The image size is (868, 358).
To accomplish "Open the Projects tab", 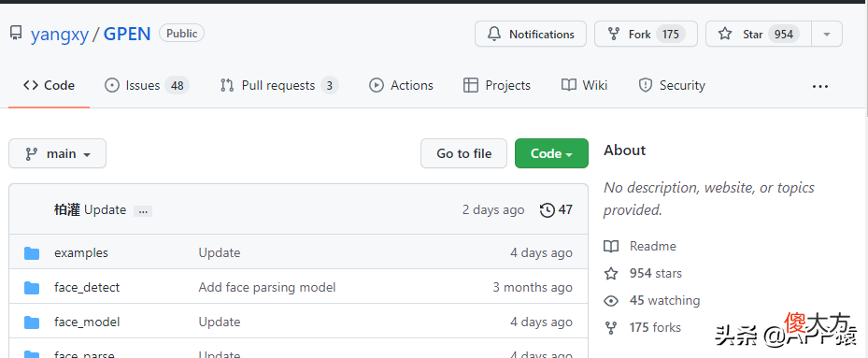I will [x=496, y=85].
